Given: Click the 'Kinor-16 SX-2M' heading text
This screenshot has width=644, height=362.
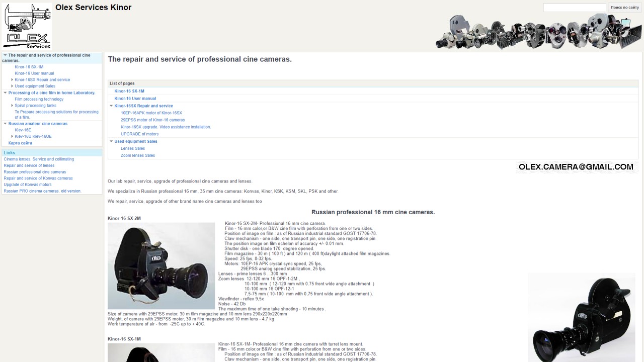Looking at the screenshot, I should (124, 219).
